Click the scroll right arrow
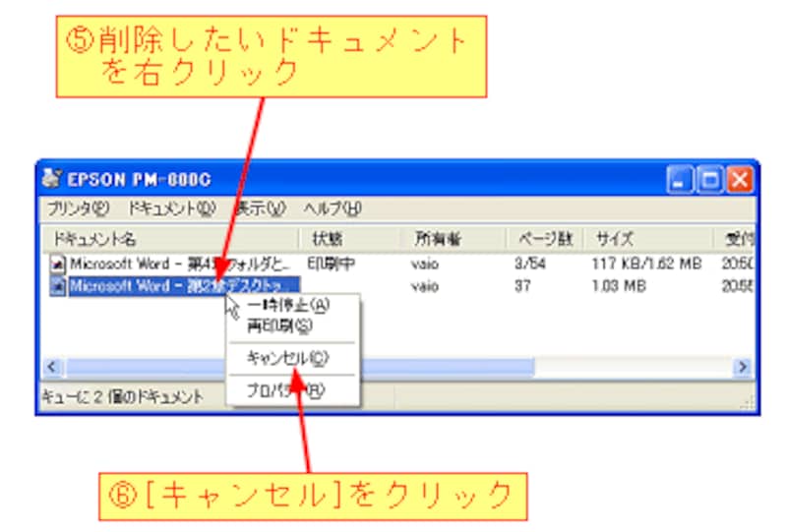This screenshot has height=532, width=787. pos(743,367)
